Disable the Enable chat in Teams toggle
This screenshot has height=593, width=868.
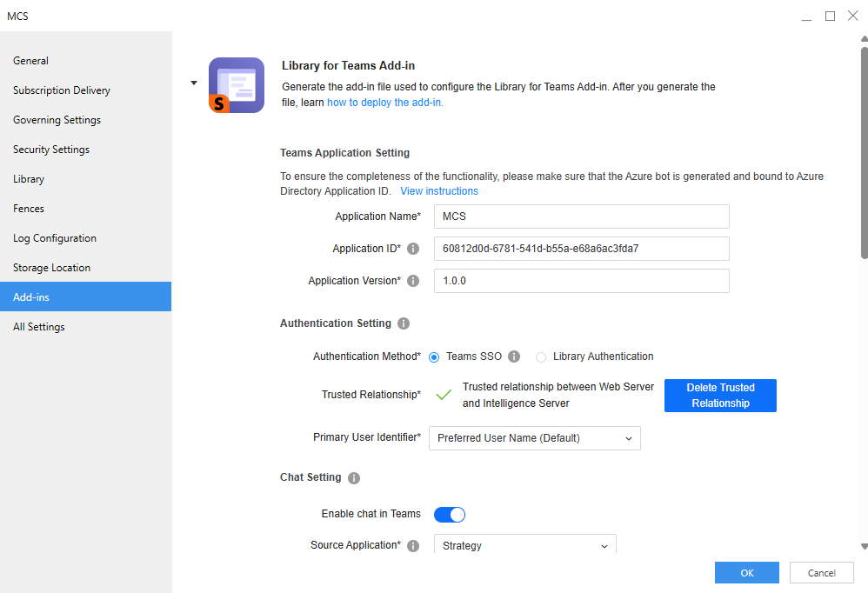(450, 514)
